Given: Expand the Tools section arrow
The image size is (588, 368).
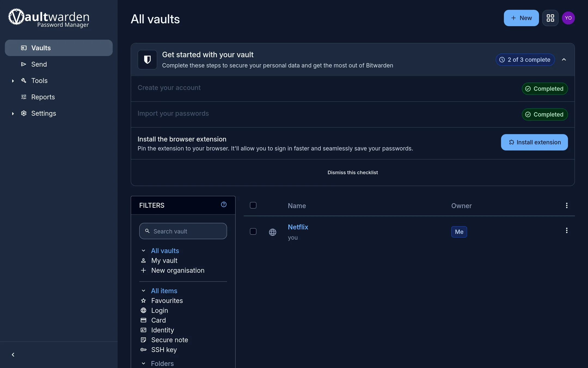Looking at the screenshot, I should point(13,81).
